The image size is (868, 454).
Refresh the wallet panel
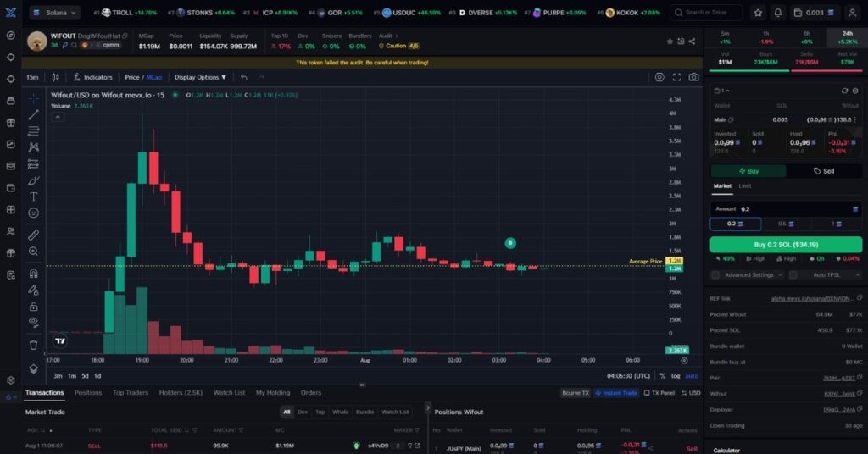coord(845,91)
